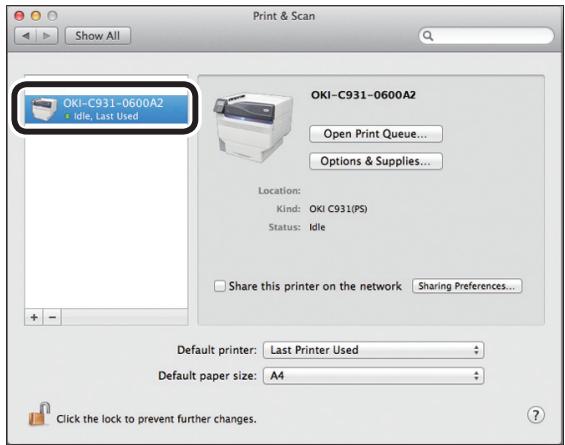Screen dimensions: 565x445
Task: Add a printer with the plus button
Action: [34, 317]
